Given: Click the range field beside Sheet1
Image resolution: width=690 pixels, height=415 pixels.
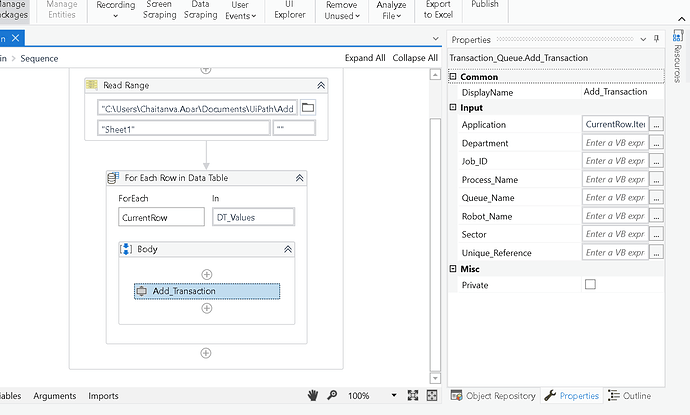Looking at the screenshot, I should pos(294,128).
